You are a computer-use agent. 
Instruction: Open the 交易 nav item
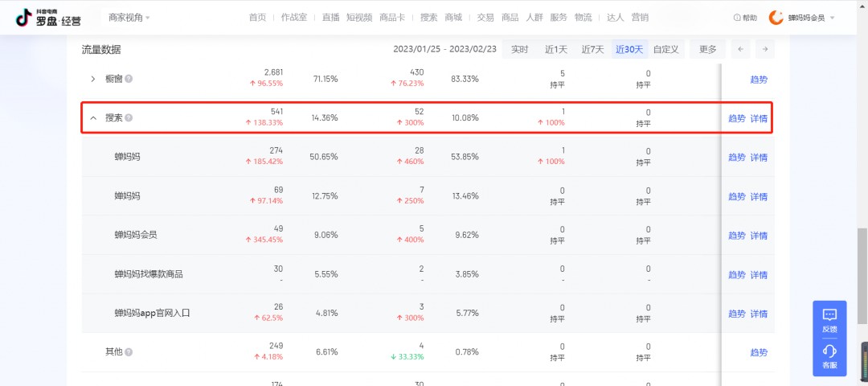pyautogui.click(x=485, y=18)
